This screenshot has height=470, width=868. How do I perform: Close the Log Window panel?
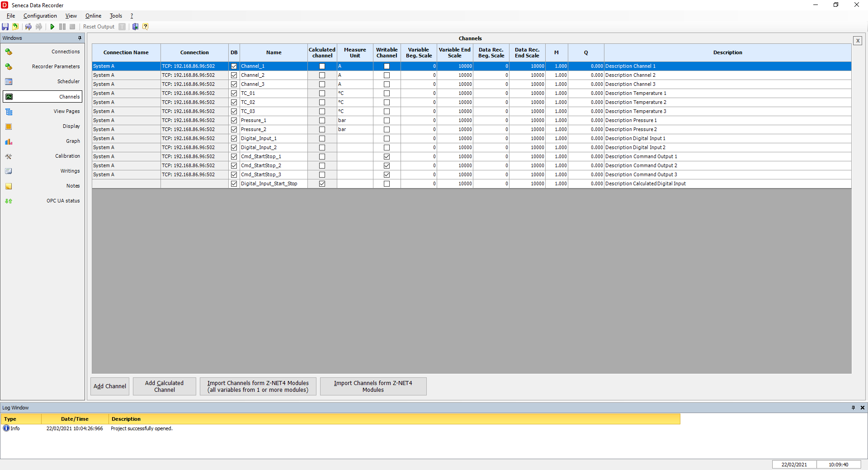tap(862, 408)
